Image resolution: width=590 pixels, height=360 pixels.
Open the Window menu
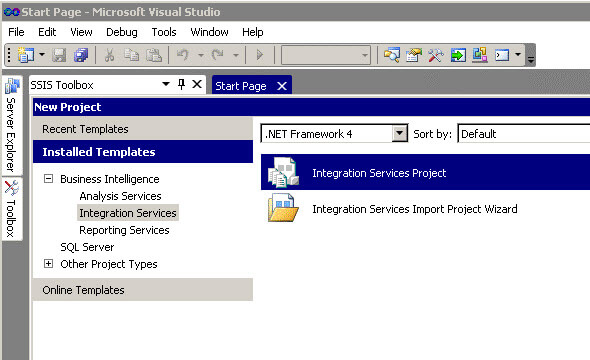[209, 32]
